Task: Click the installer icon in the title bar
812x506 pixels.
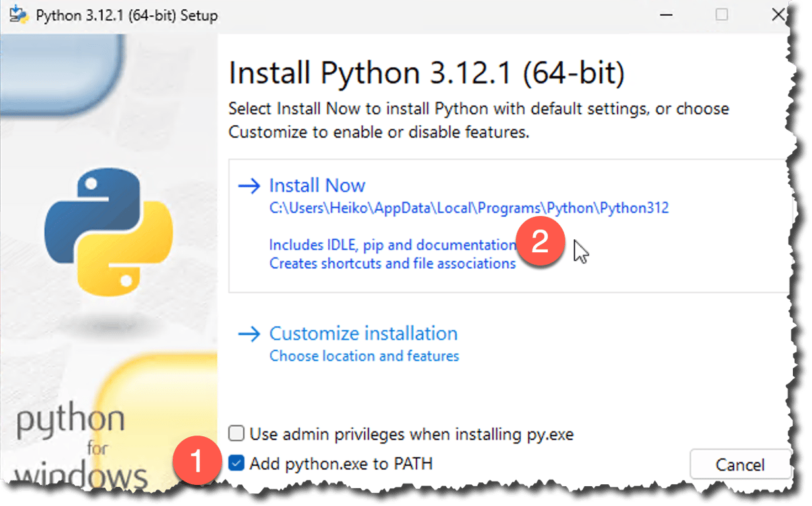Action: pyautogui.click(x=18, y=14)
